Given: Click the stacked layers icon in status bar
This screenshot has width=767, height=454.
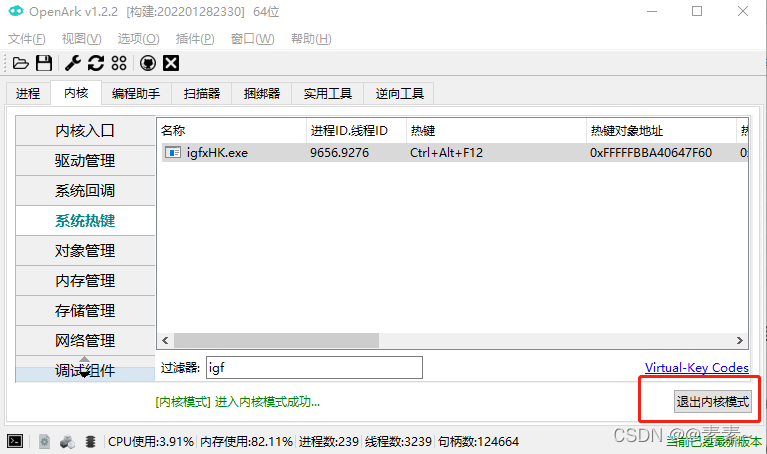Looking at the screenshot, I should [90, 441].
